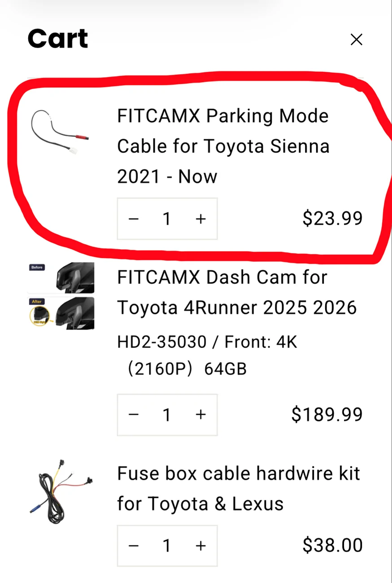The height and width of the screenshot is (583, 392).
Task: Click the $23.99 parking cable price
Action: click(x=332, y=218)
